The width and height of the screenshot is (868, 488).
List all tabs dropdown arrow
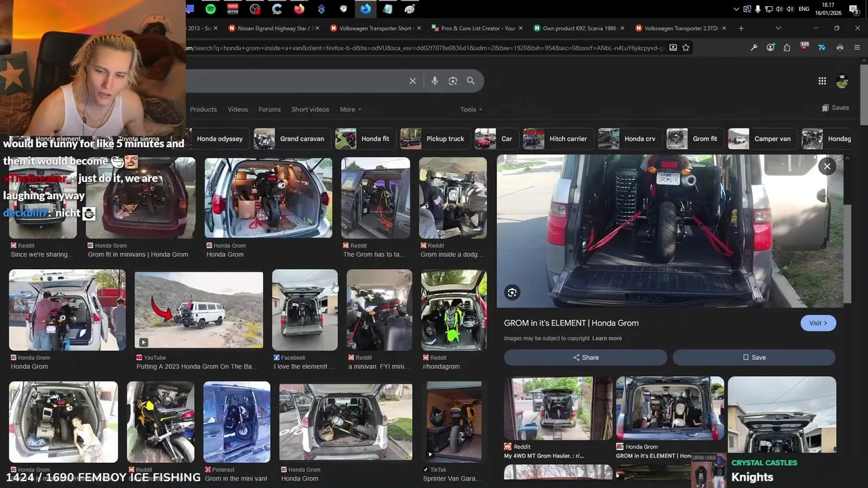[x=778, y=28]
